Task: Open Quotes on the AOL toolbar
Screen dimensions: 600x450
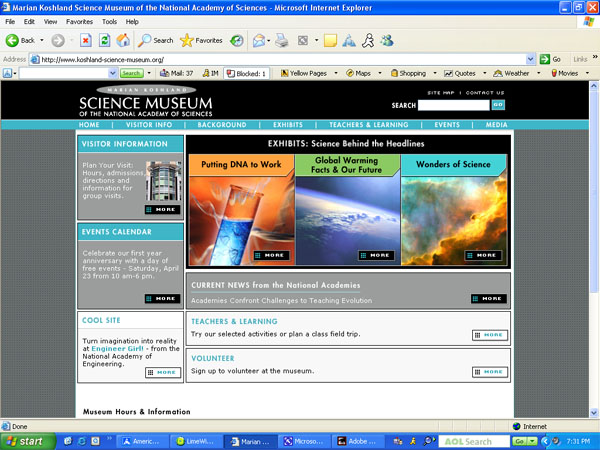Action: click(460, 73)
